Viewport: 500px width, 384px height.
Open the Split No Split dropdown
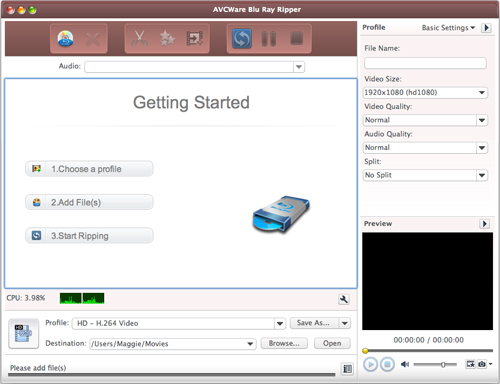point(482,175)
